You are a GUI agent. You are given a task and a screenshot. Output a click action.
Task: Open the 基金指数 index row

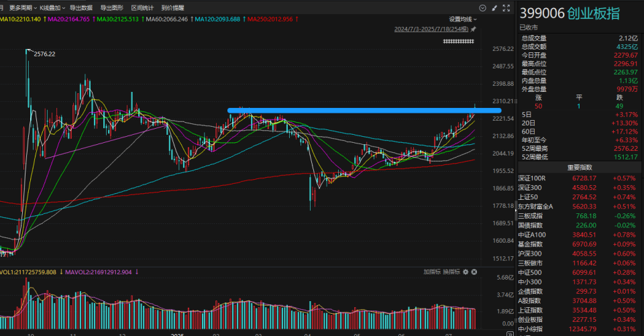click(x=577, y=244)
